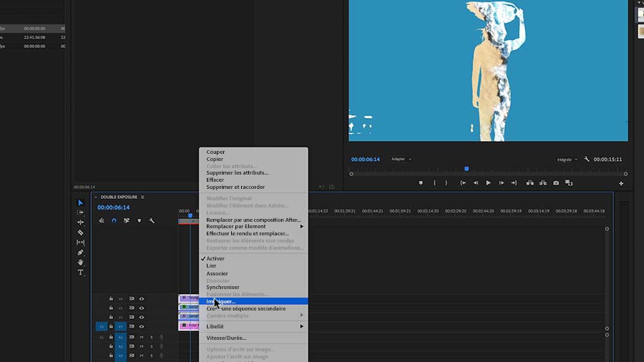Select the Type tool

tap(80, 273)
